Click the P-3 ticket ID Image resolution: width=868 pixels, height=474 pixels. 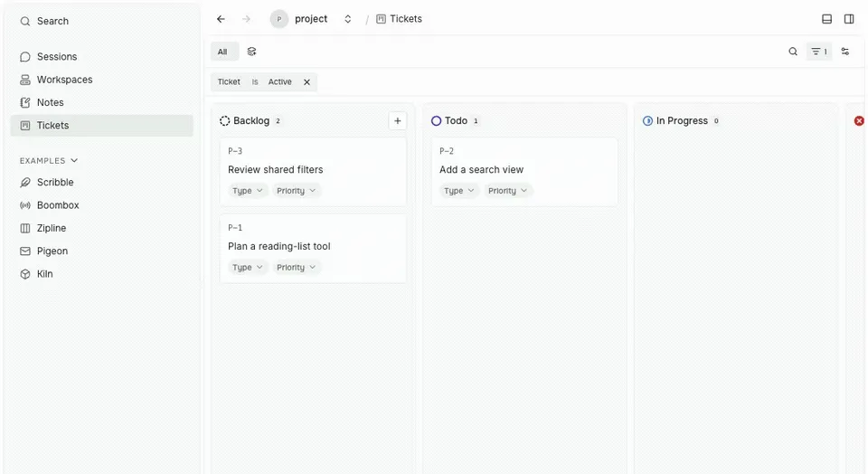[x=235, y=151]
